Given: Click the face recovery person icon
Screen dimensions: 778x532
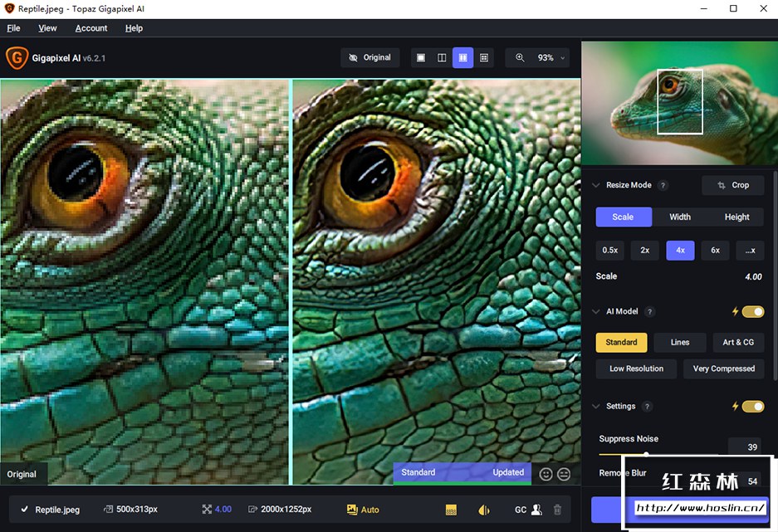Looking at the screenshot, I should click(536, 510).
